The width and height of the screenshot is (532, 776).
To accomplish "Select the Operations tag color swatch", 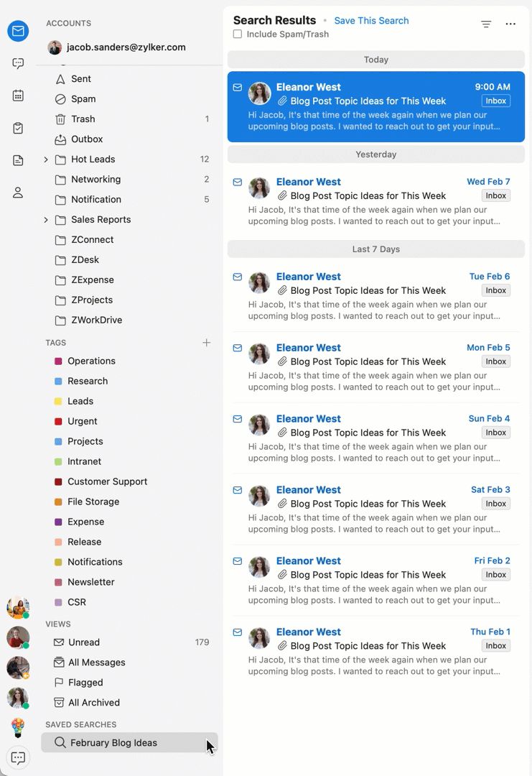I will coord(58,361).
